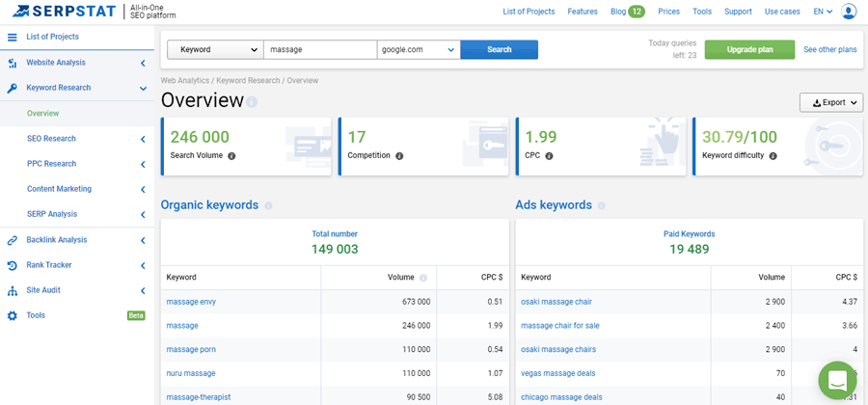Open the massage envy keyword link
This screenshot has height=405, width=868.
coord(191,302)
